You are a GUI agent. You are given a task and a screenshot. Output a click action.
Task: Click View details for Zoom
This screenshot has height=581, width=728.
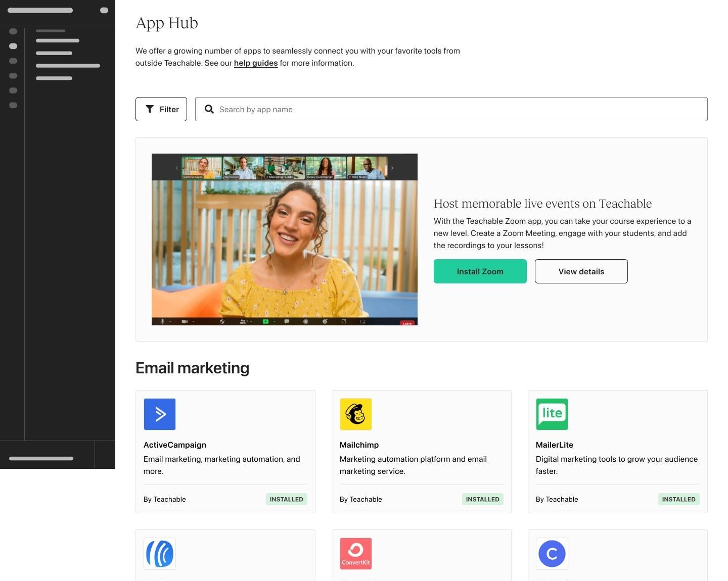click(581, 271)
